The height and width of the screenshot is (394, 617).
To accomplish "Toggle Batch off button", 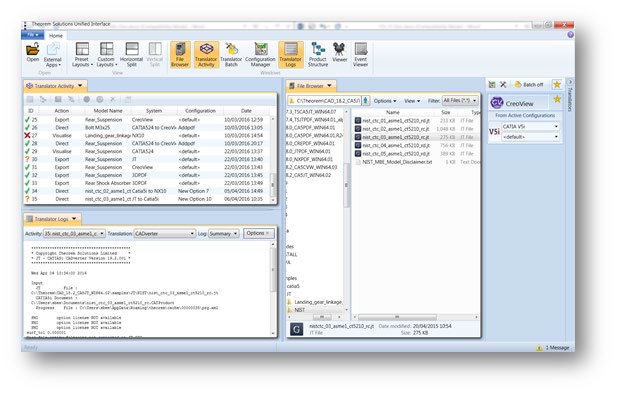I will click(x=529, y=84).
